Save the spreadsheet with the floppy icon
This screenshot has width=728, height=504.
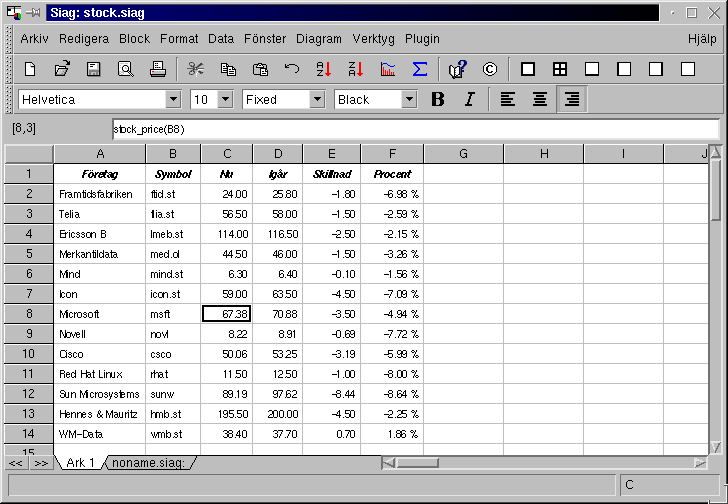tap(94, 69)
